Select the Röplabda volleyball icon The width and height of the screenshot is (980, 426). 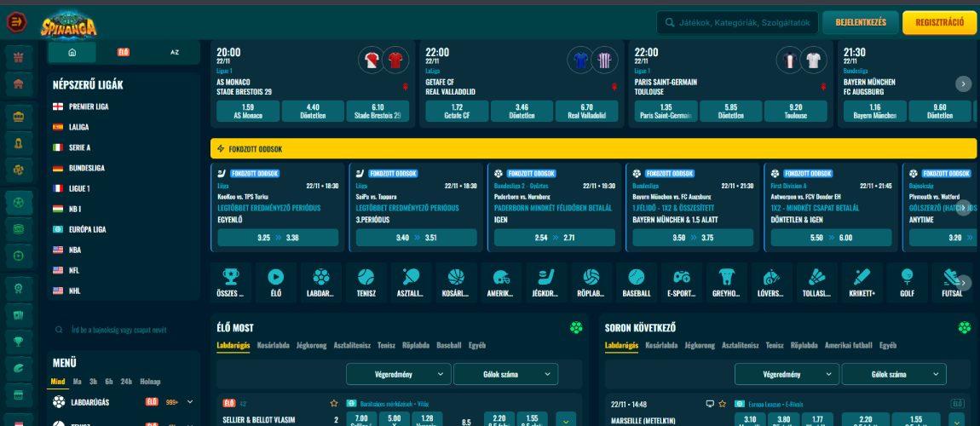[591, 282]
